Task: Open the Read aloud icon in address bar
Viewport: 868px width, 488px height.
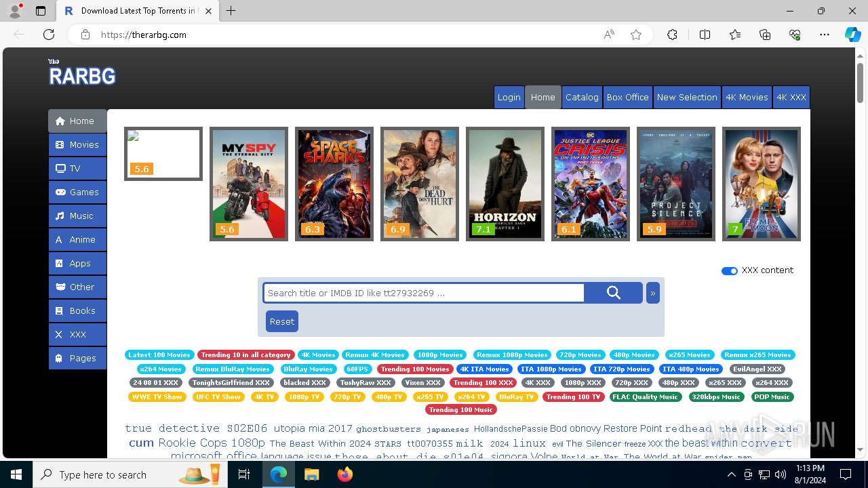Action: click(x=609, y=35)
